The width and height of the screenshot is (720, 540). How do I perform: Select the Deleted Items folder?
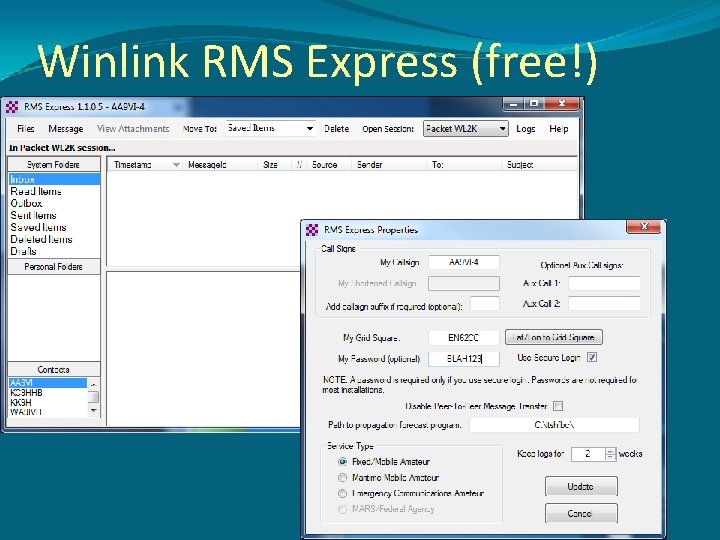click(x=41, y=239)
